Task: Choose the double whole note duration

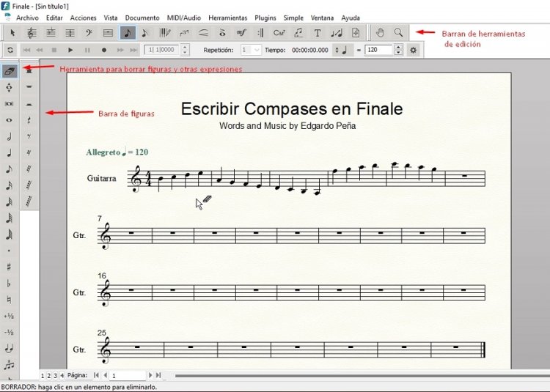Action: pos(10,104)
